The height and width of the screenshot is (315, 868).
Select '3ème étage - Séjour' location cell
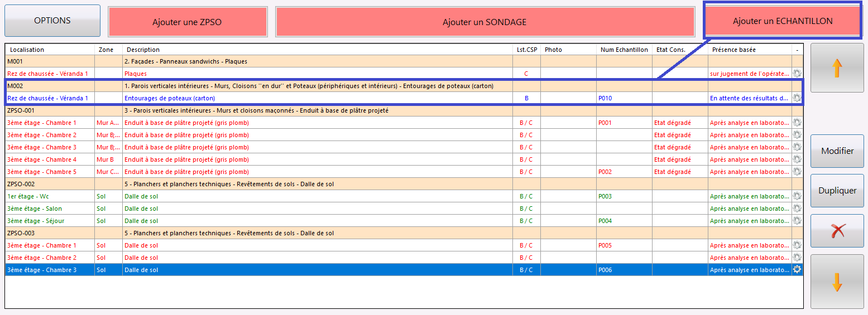tap(50, 221)
